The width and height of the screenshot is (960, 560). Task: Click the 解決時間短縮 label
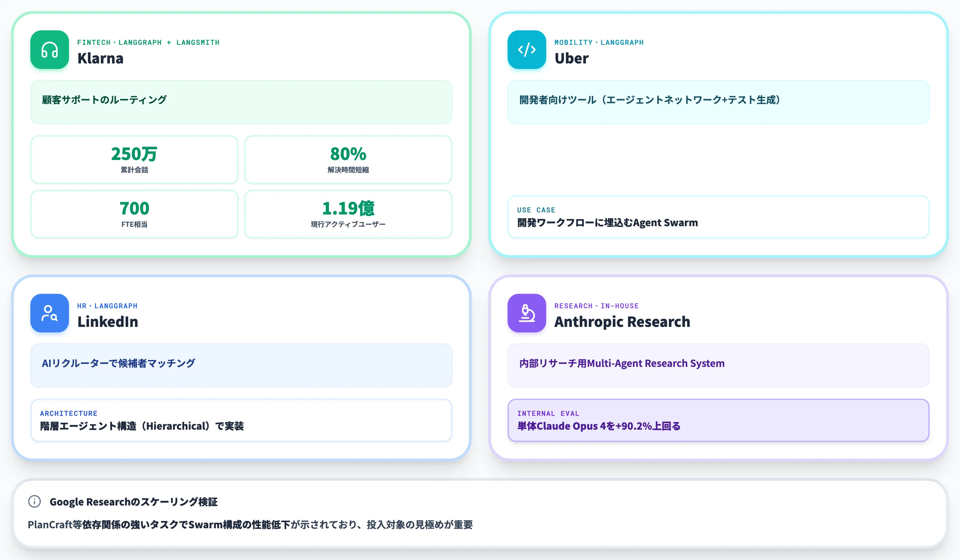(x=348, y=170)
